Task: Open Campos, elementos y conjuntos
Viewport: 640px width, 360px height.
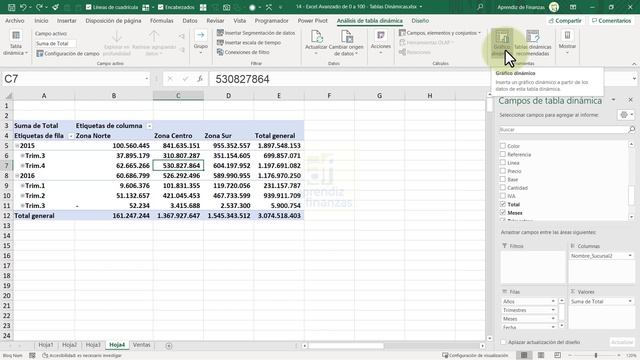Action: [x=440, y=33]
